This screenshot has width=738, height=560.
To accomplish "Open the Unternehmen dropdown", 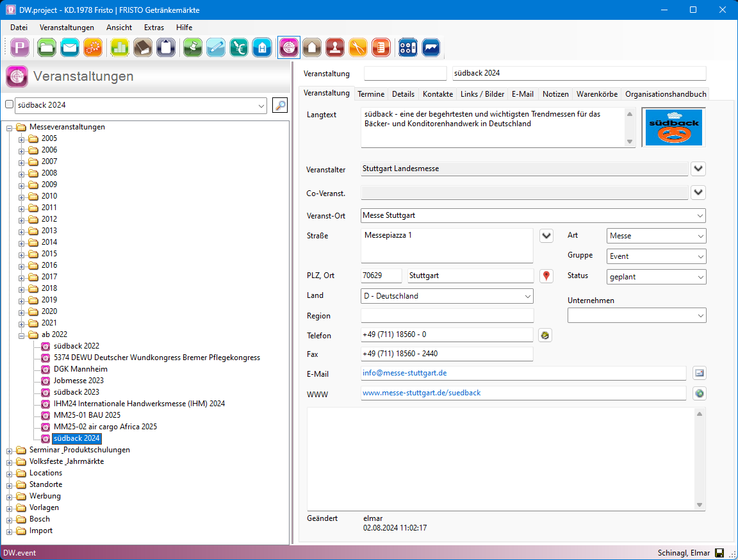I will coord(700,316).
